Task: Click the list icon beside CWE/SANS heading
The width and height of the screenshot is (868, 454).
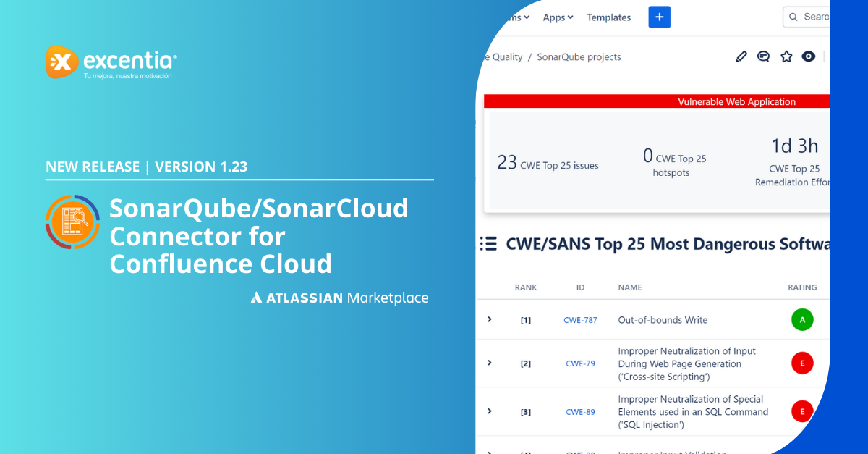Action: (488, 244)
